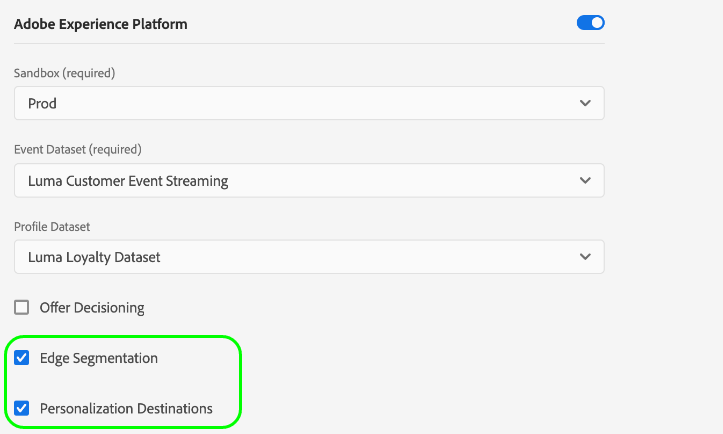Click the Sandbox (required) field label
The image size is (723, 434).
tap(64, 73)
